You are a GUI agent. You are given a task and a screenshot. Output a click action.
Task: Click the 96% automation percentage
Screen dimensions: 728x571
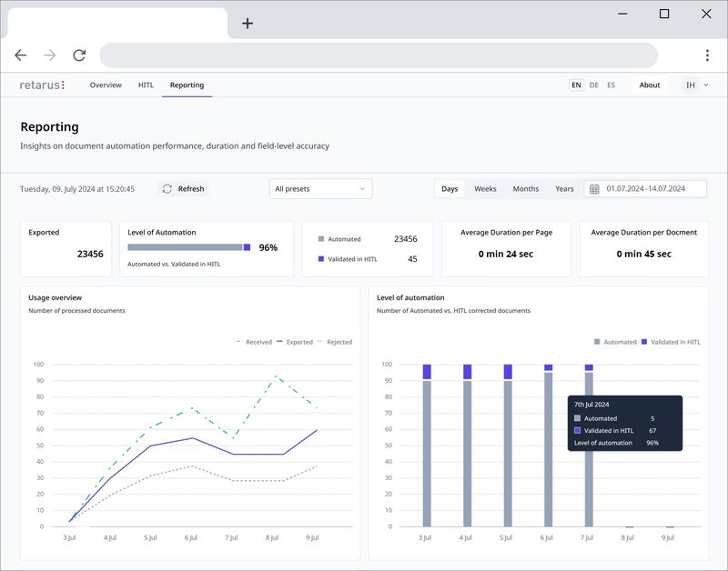click(268, 247)
